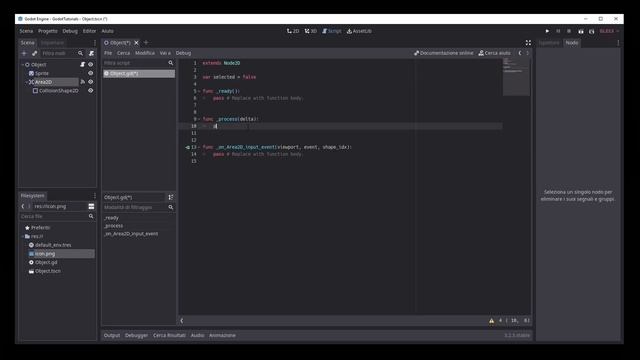Open the top Debug menu
This screenshot has width=640, height=360.
[x=70, y=31]
